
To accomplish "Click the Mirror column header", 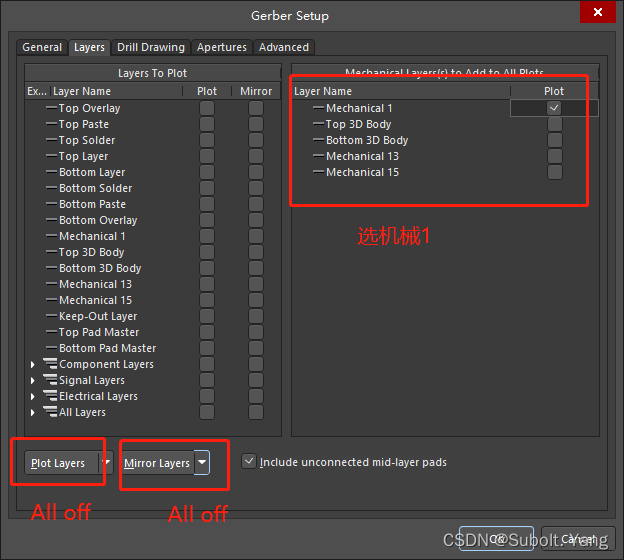I will 256,91.
